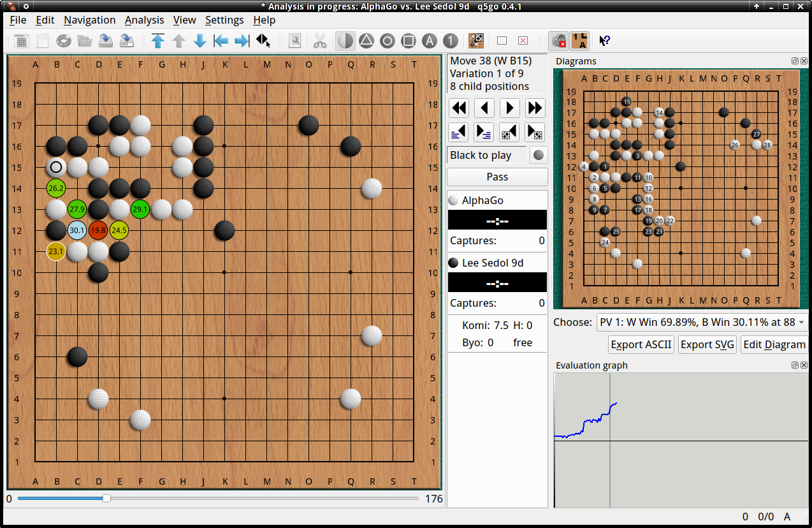This screenshot has height=528, width=812.
Task: Play at the green 29.1 analysis point
Action: point(140,209)
